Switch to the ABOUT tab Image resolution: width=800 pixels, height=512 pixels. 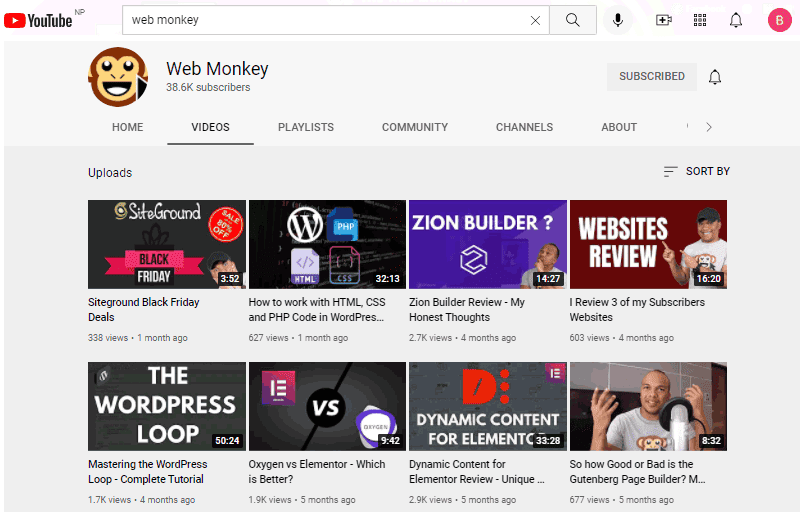pos(619,127)
